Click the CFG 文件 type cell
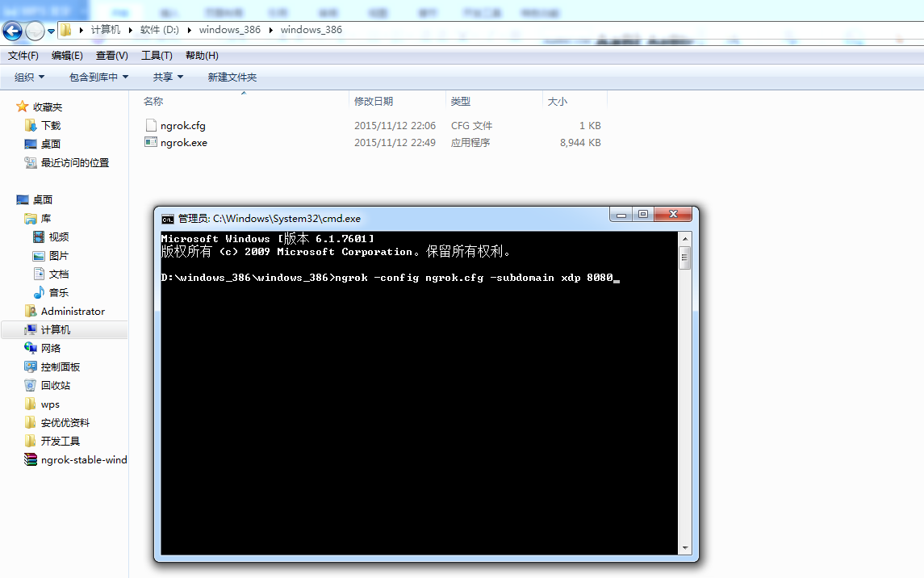Screen dimensions: 924x578 point(471,125)
